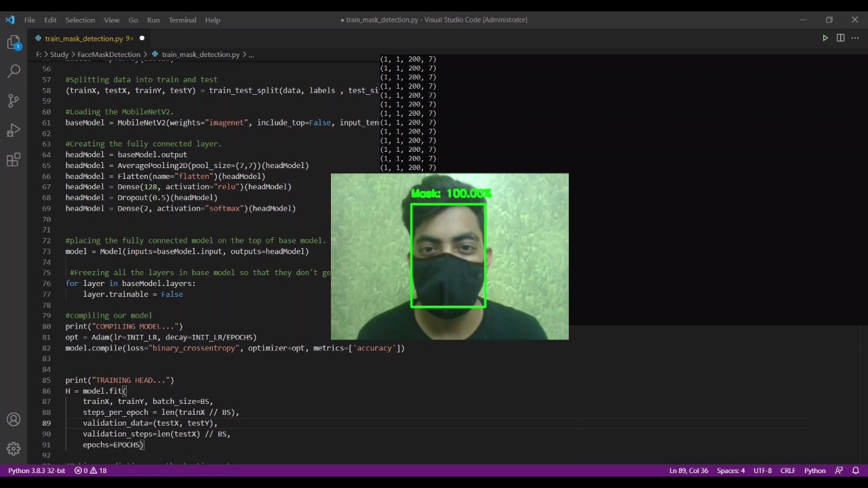Open Run and Debug sidebar icon

[x=14, y=129]
